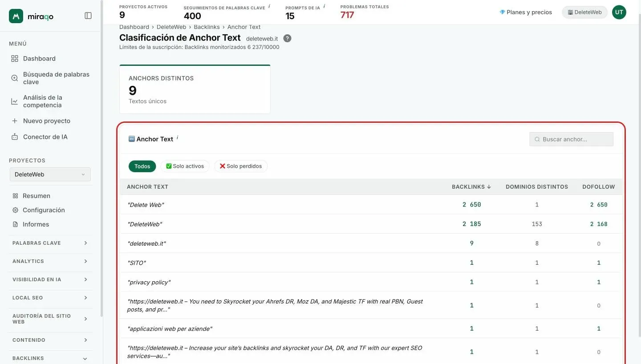Select the Todos filter
641x364 pixels.
(142, 166)
